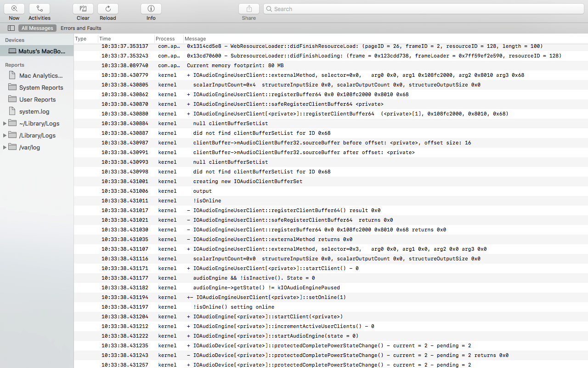This screenshot has height=368, width=588.
Task: Select the "!isOnline" row at 10:33:38.431011
Action: click(x=331, y=201)
